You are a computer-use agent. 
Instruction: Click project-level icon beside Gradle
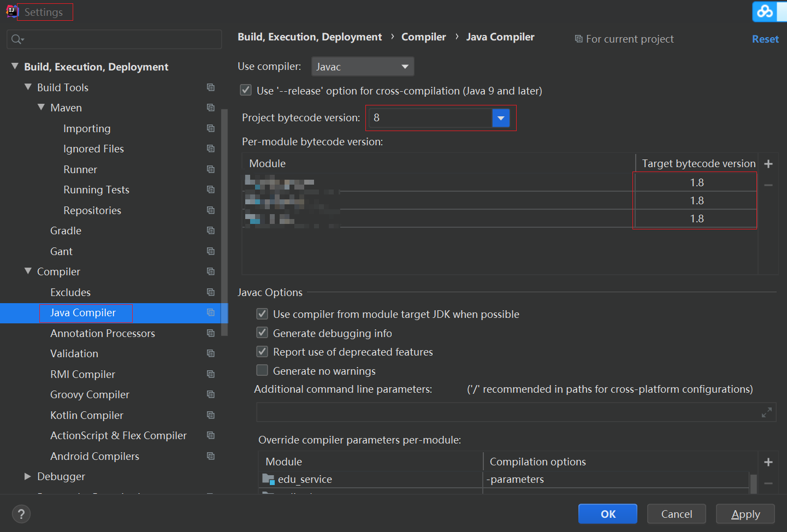(211, 230)
